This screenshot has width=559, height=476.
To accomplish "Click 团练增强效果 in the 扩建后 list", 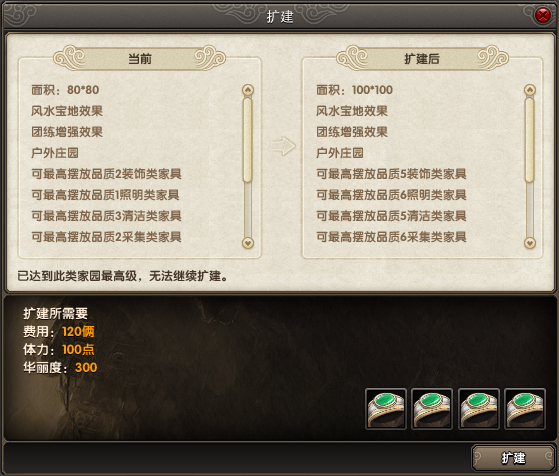I will [x=352, y=132].
